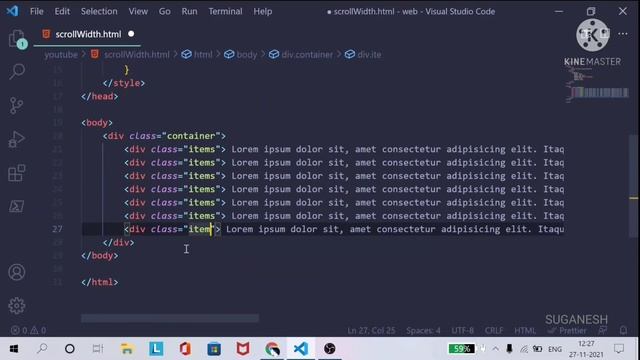This screenshot has width=640, height=360.
Task: Open Microsoft Store from the taskbar
Action: tap(214, 349)
